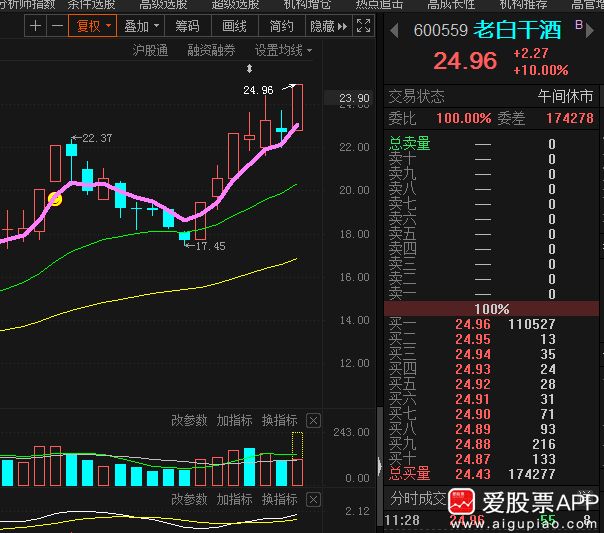Image resolution: width=604 pixels, height=533 pixels.
Task: Click the 17.45 low price label
Action: 210,246
